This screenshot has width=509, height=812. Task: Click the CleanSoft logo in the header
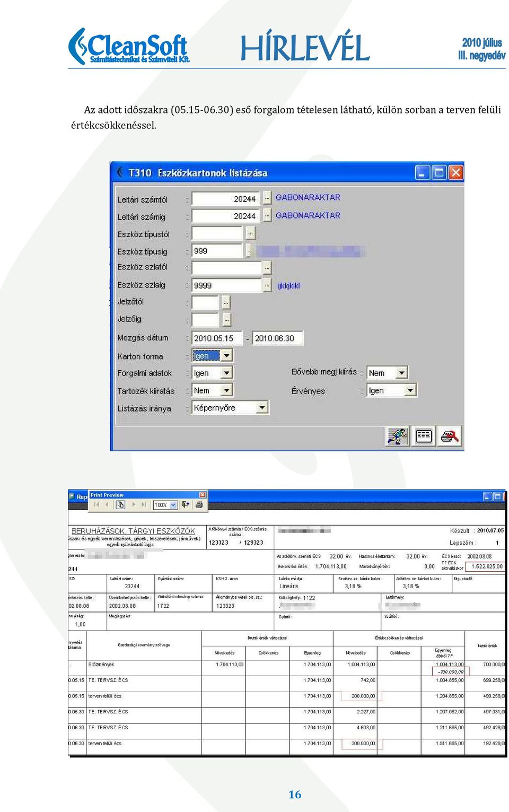(x=129, y=47)
